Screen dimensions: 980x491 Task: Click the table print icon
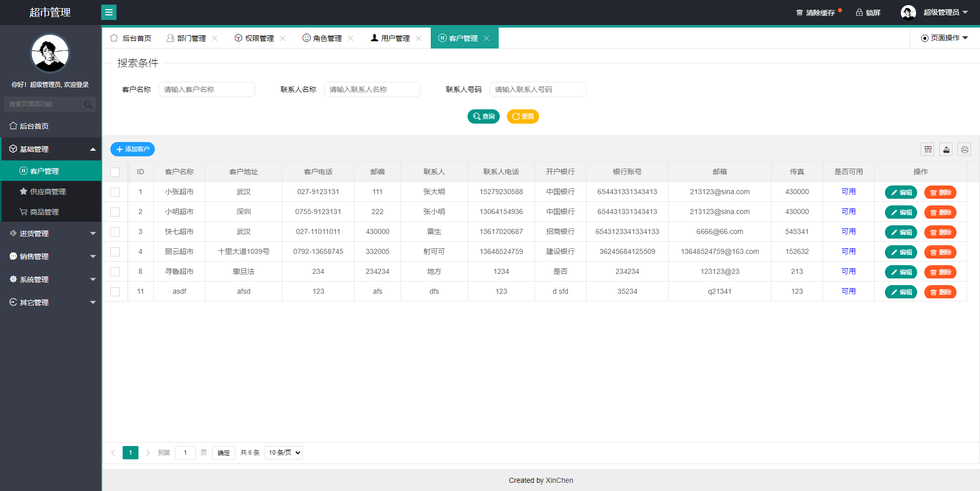965,149
